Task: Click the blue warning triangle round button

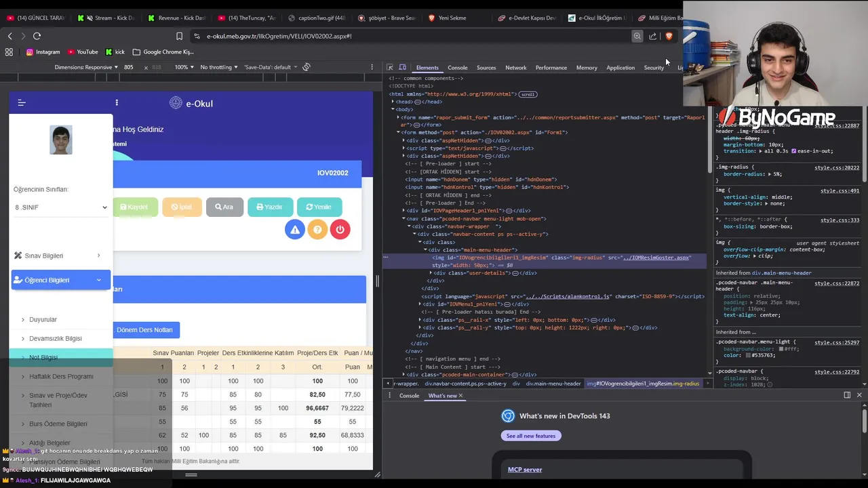Action: (x=295, y=230)
